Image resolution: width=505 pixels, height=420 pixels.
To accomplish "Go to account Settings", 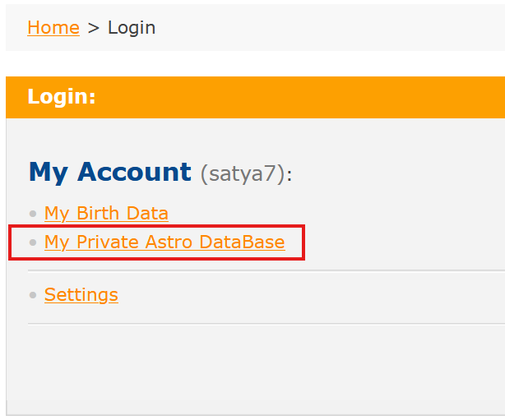I will pyautogui.click(x=81, y=294).
